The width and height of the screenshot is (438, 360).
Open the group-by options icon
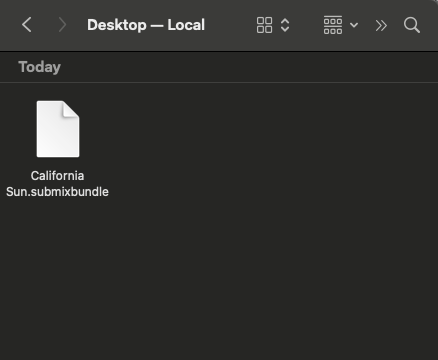pyautogui.click(x=333, y=25)
